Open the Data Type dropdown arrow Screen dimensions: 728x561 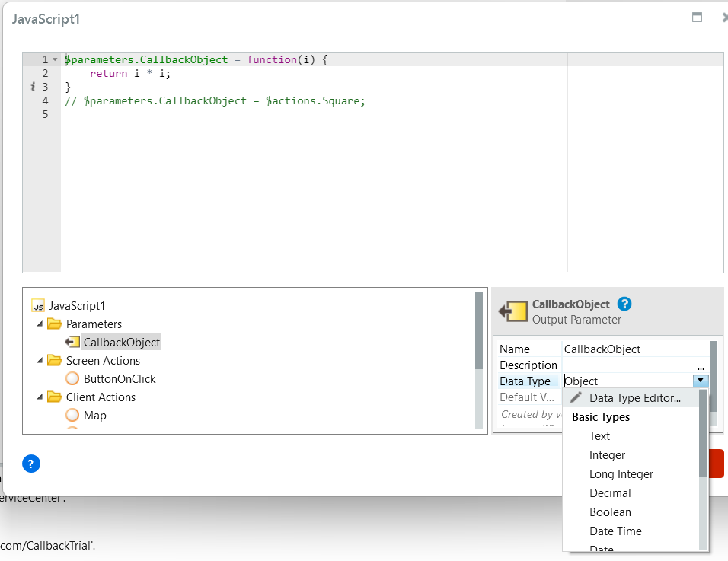coord(701,380)
